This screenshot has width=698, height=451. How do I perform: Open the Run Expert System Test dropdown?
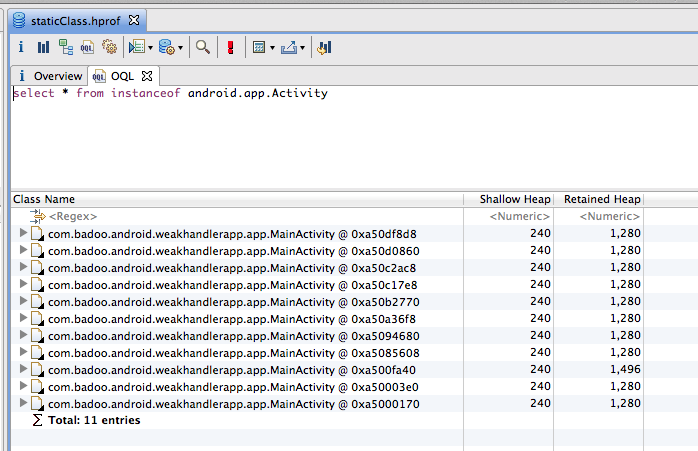(x=151, y=47)
